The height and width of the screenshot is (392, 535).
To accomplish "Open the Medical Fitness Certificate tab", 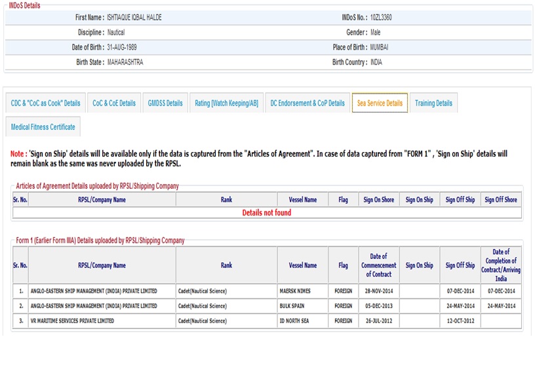I will click(x=43, y=127).
